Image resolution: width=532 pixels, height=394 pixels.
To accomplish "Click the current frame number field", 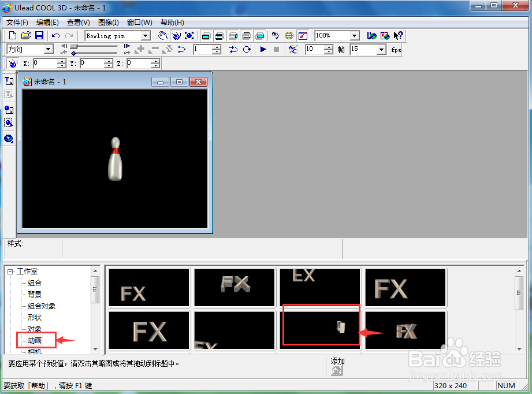I will pyautogui.click(x=203, y=49).
